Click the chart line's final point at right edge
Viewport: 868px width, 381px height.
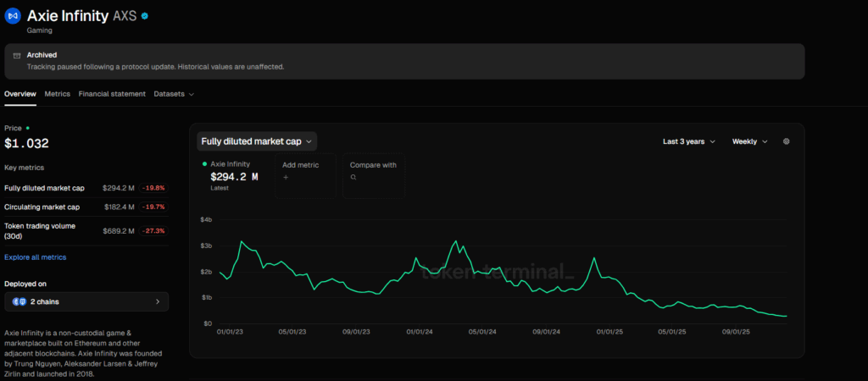click(786, 317)
